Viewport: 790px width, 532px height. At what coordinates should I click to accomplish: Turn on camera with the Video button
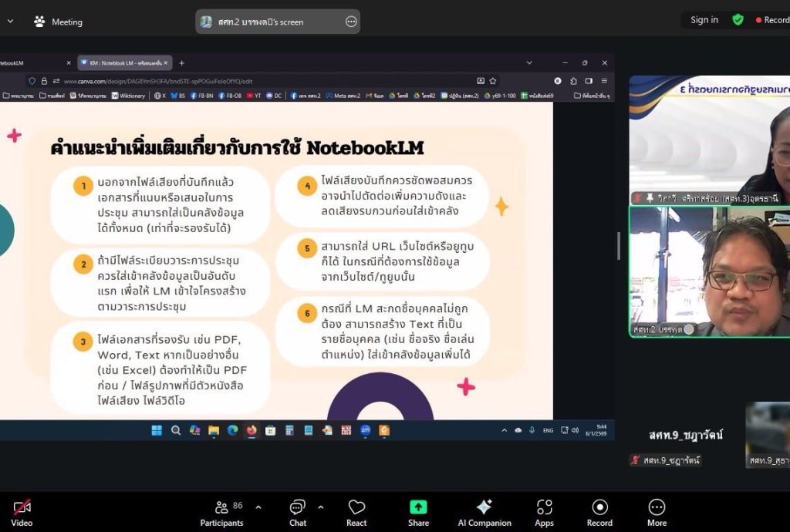22,513
